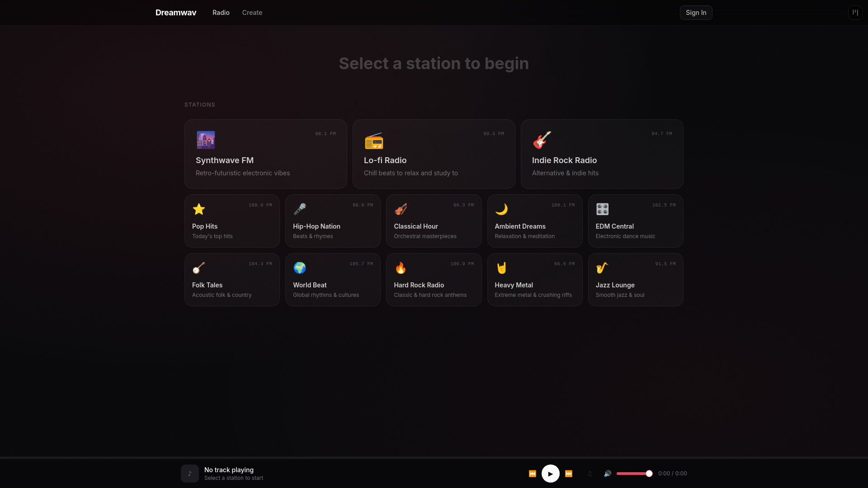The image size is (868, 488).
Task: Choose EDM Central station title
Action: (615, 226)
